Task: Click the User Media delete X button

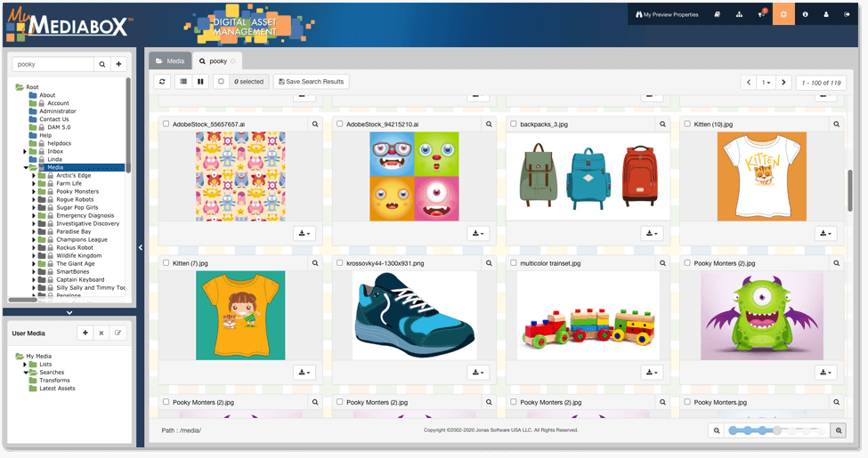Action: [x=101, y=333]
